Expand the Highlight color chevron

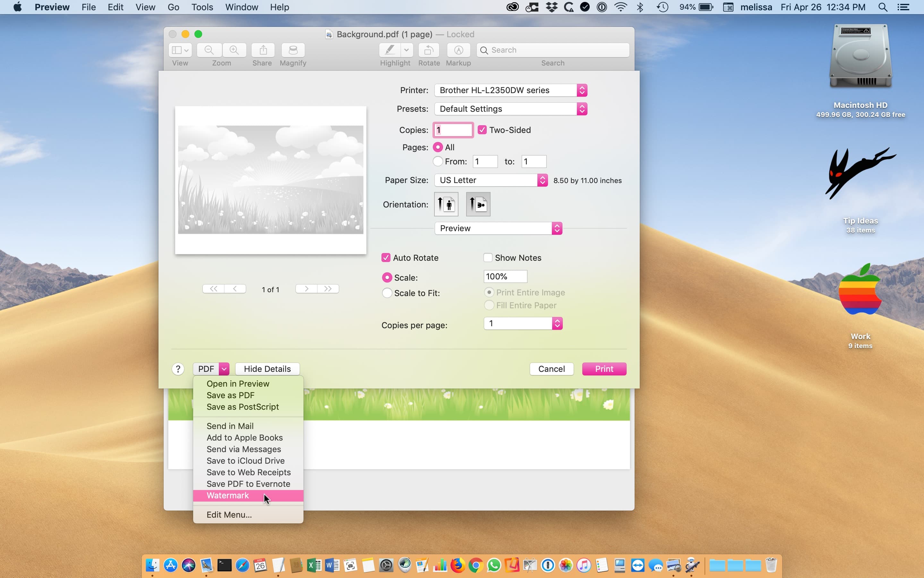click(406, 50)
